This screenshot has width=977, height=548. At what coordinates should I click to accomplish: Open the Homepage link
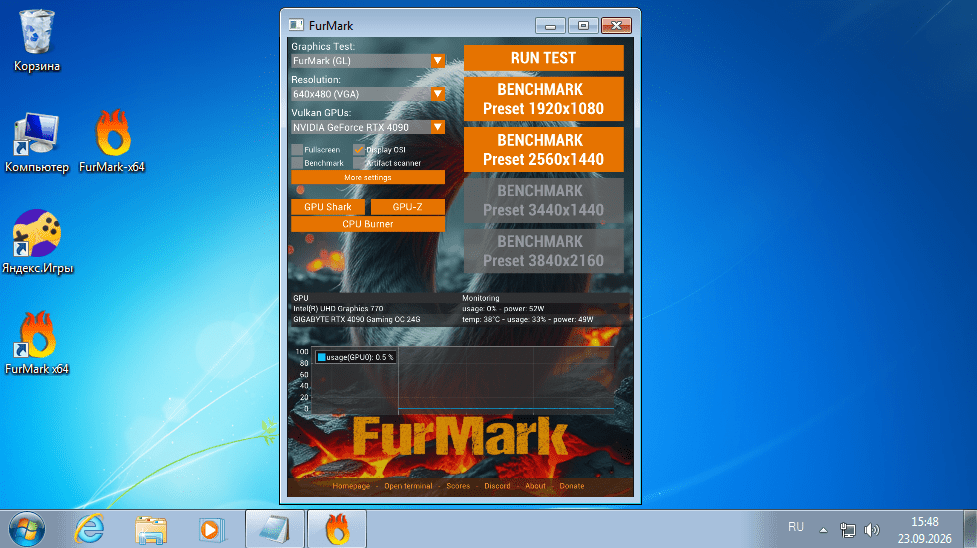click(x=351, y=486)
